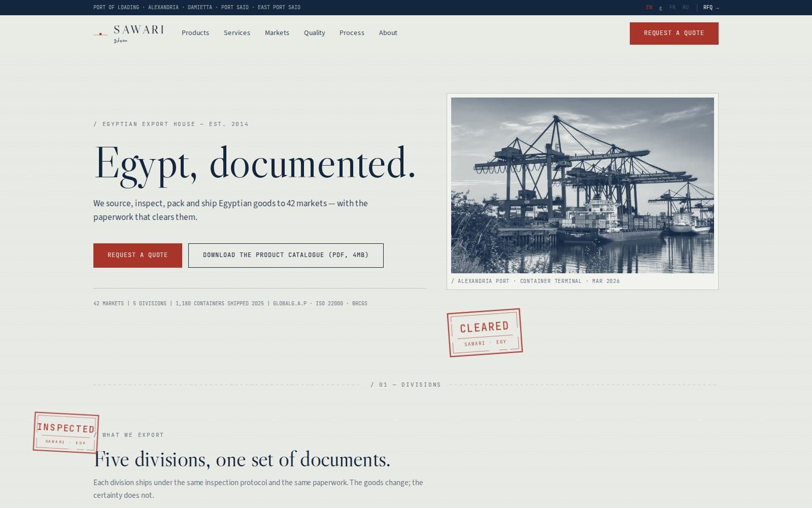Viewport: 812px width, 508px height.
Task: Click the 01 — Divisions section marker
Action: click(406, 385)
